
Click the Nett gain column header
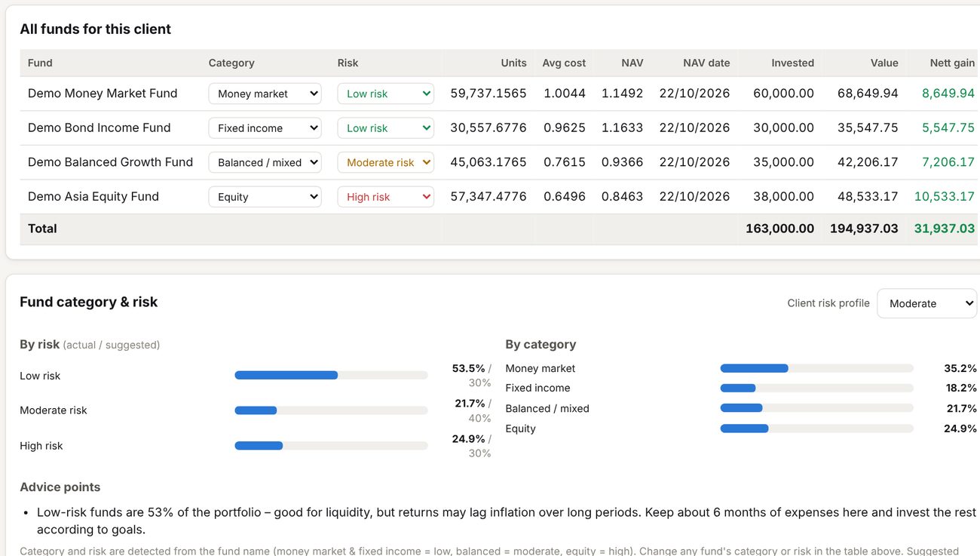(x=952, y=63)
